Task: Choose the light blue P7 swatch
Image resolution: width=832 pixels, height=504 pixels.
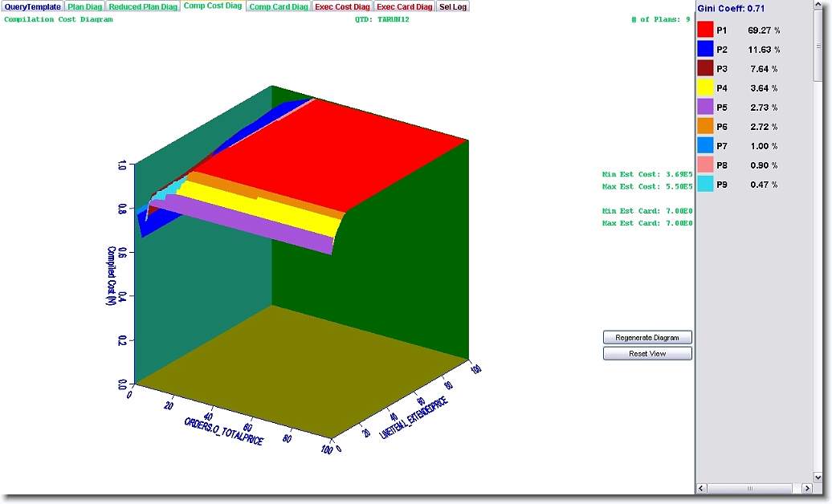Action: tap(705, 145)
